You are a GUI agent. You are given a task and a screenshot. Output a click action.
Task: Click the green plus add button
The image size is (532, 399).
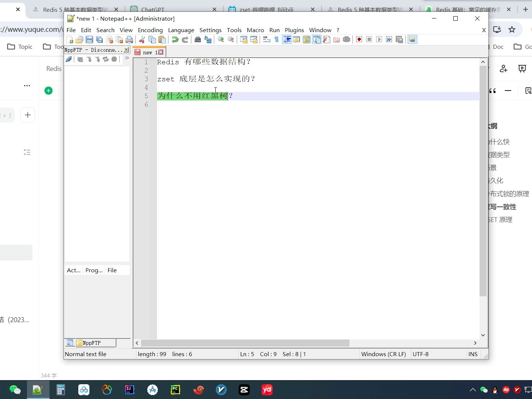click(x=48, y=91)
